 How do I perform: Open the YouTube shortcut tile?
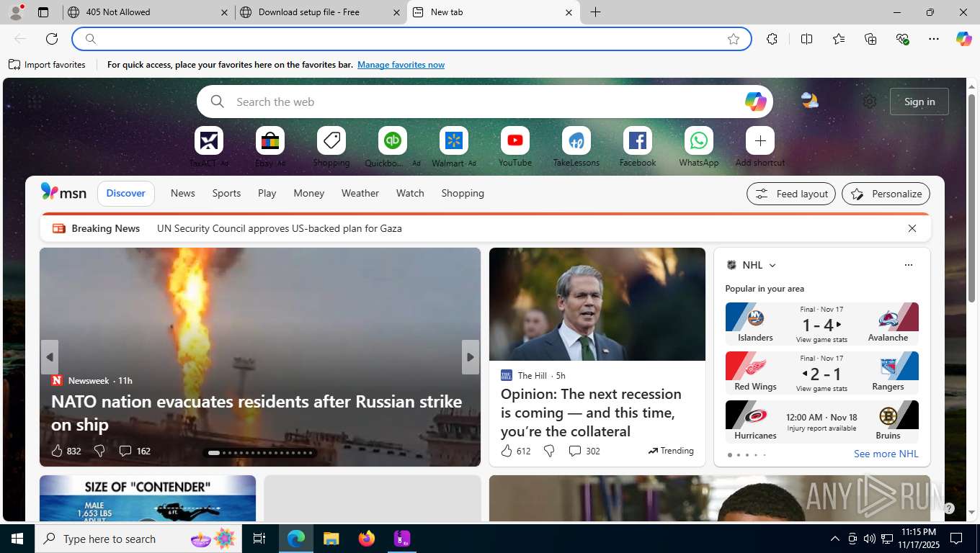pyautogui.click(x=515, y=140)
